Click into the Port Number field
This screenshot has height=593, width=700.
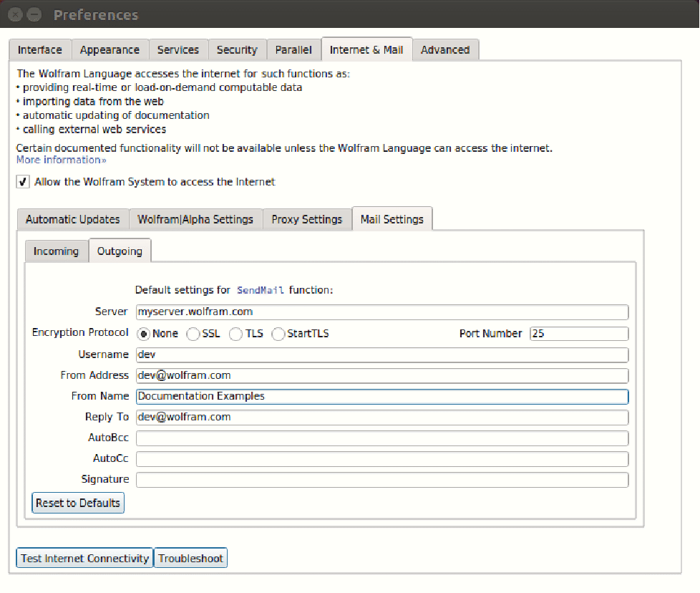pyautogui.click(x=578, y=334)
